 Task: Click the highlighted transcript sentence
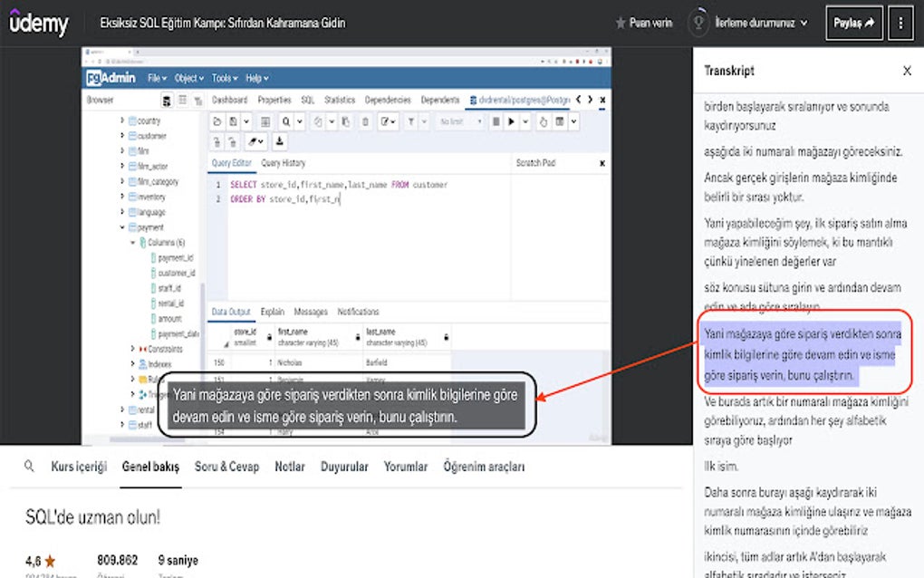(x=800, y=354)
